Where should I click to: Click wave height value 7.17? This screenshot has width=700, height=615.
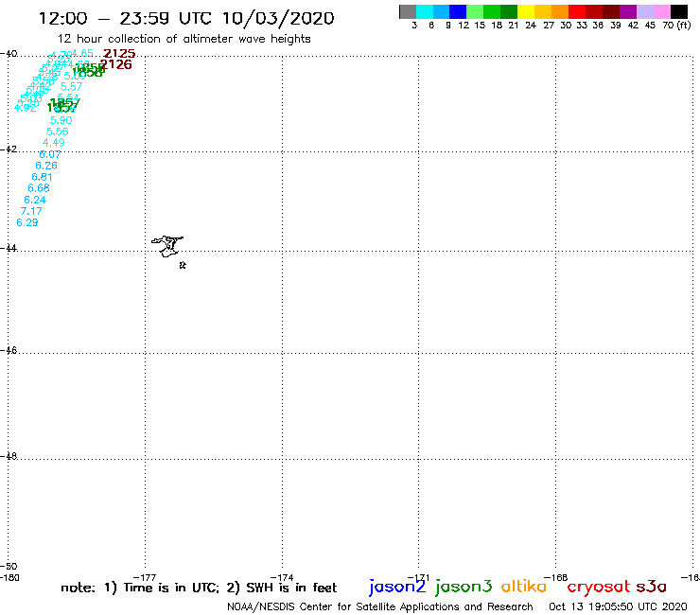31,211
